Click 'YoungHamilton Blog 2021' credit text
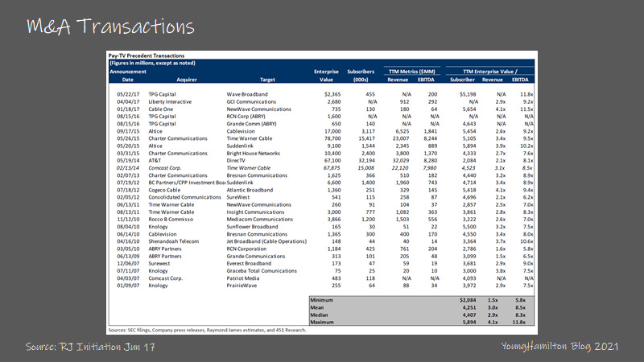The width and height of the screenshot is (644, 362). pos(559,347)
